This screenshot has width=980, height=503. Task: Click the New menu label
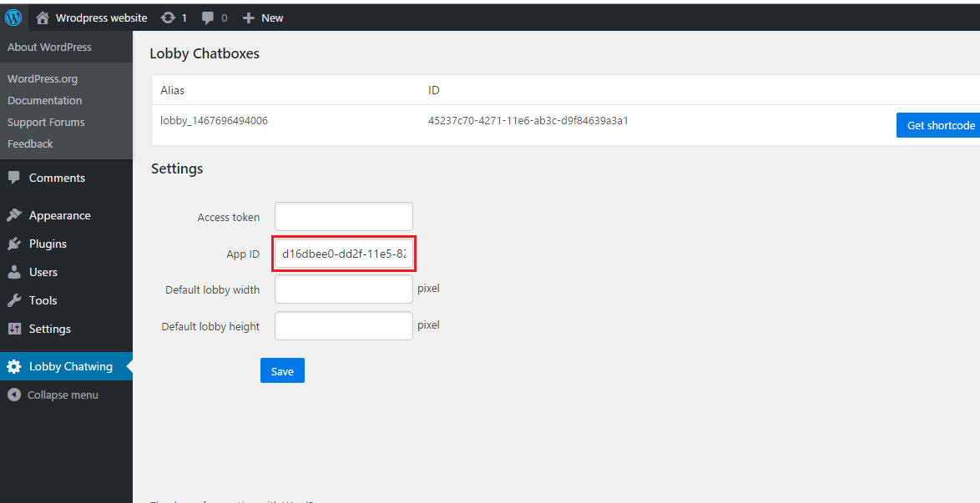[272, 18]
